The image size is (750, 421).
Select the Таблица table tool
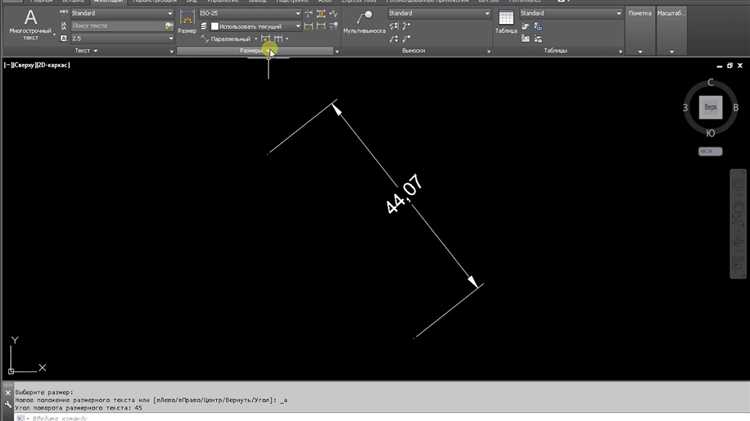tap(506, 22)
